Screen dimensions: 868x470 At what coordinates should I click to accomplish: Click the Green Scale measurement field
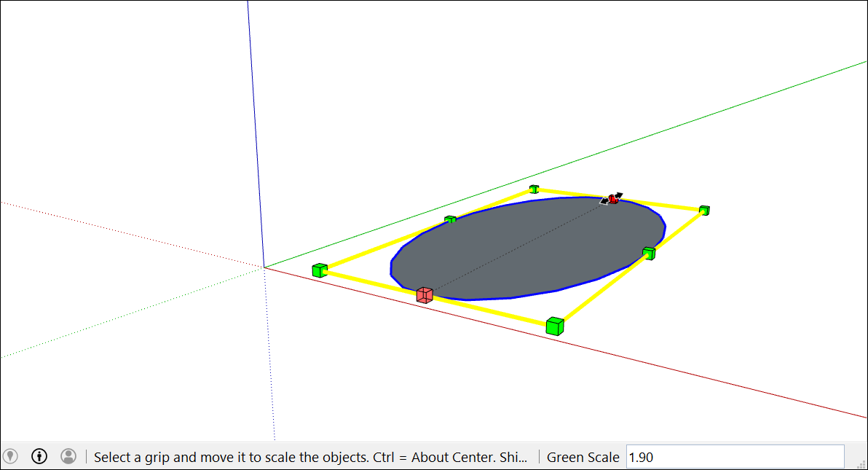tap(583, 457)
